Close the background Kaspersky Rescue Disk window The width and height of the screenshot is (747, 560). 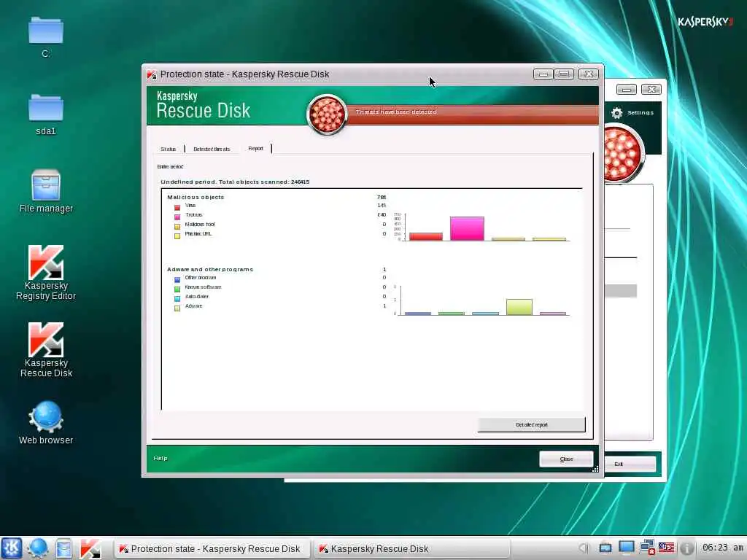[651, 89]
